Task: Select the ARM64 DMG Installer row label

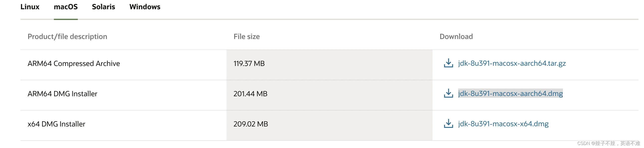Action: tap(62, 94)
